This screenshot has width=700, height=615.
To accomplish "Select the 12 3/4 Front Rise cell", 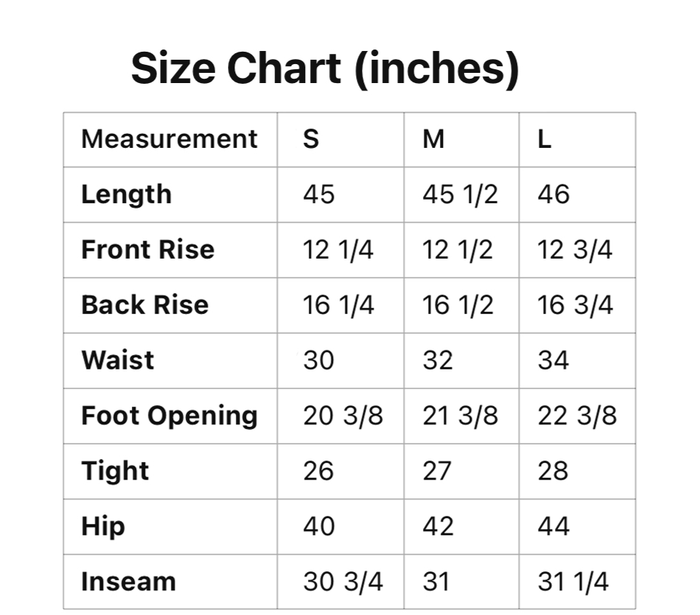I will pyautogui.click(x=575, y=250).
